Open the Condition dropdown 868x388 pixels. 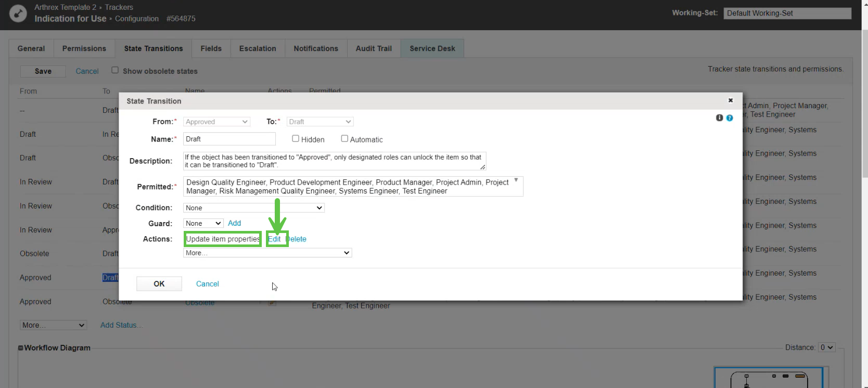[254, 208]
